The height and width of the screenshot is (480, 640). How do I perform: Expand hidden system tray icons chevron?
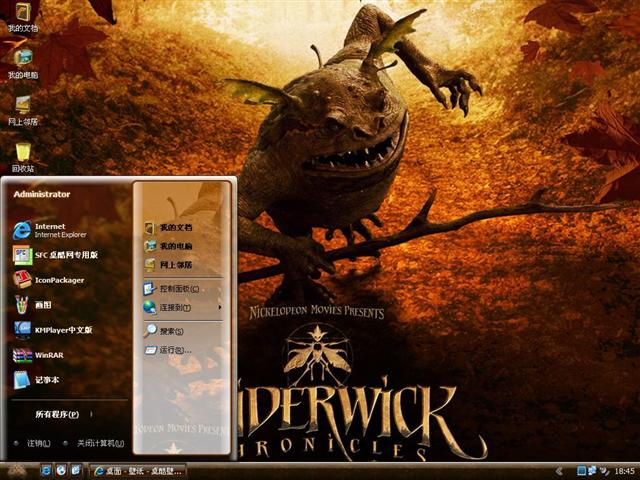pos(560,471)
